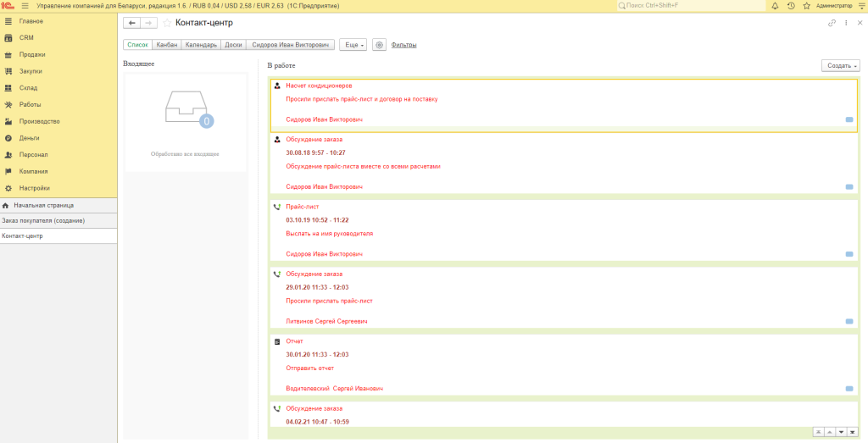The height and width of the screenshot is (443, 868).
Task: Open the Еще dropdown menu
Action: (353, 45)
